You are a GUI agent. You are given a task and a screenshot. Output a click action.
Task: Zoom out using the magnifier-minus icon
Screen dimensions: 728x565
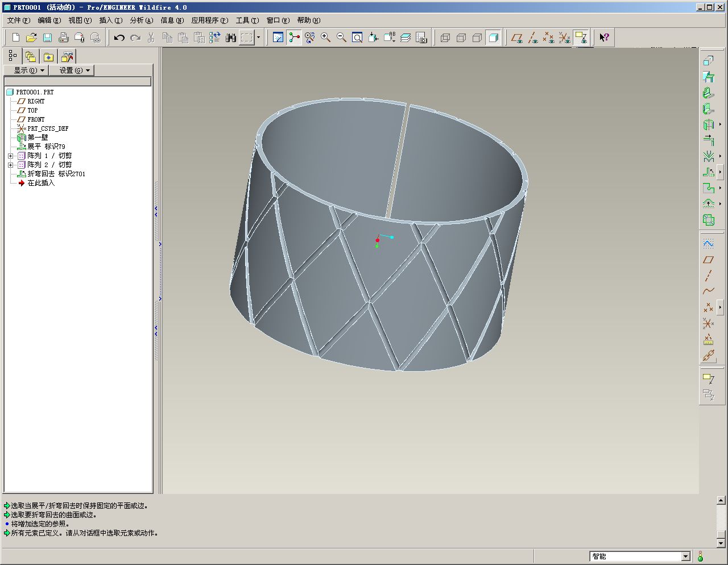coord(342,38)
